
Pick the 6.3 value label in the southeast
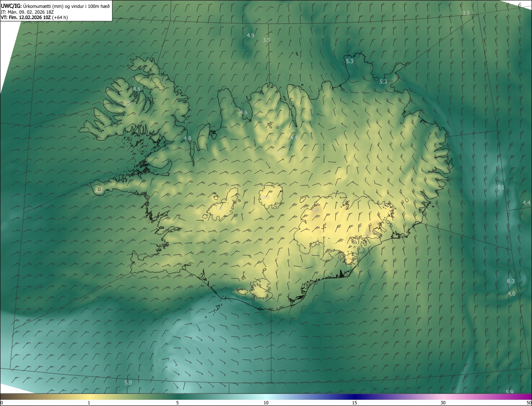click(511, 281)
